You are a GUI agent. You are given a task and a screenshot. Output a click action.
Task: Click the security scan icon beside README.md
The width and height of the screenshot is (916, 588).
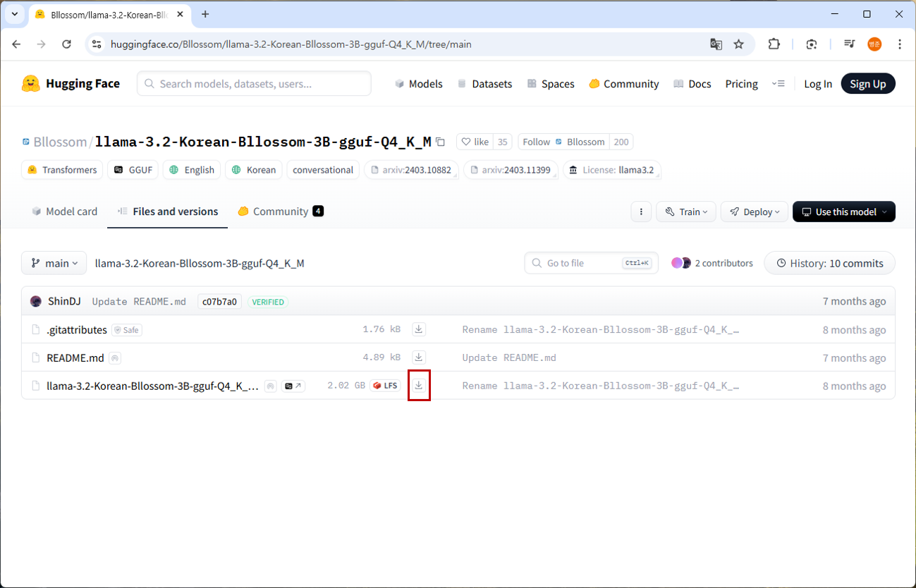[115, 358]
